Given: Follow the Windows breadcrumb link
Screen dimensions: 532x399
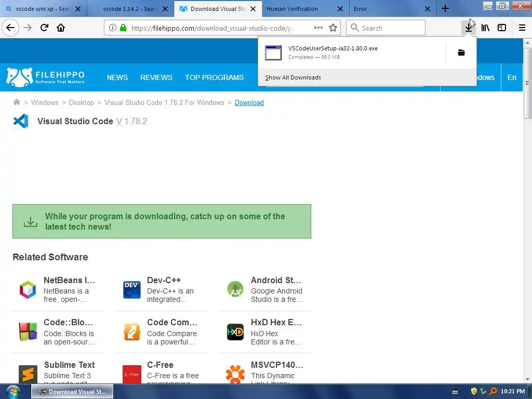Looking at the screenshot, I should [45, 102].
